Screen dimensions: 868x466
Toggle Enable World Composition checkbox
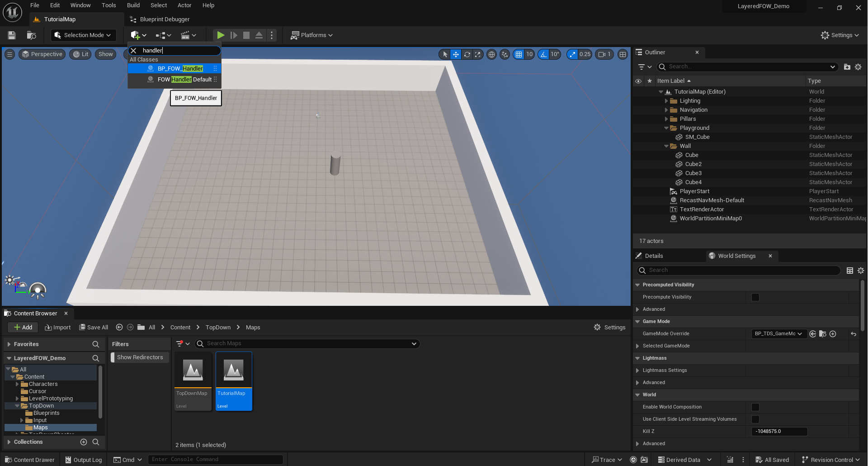pos(755,407)
